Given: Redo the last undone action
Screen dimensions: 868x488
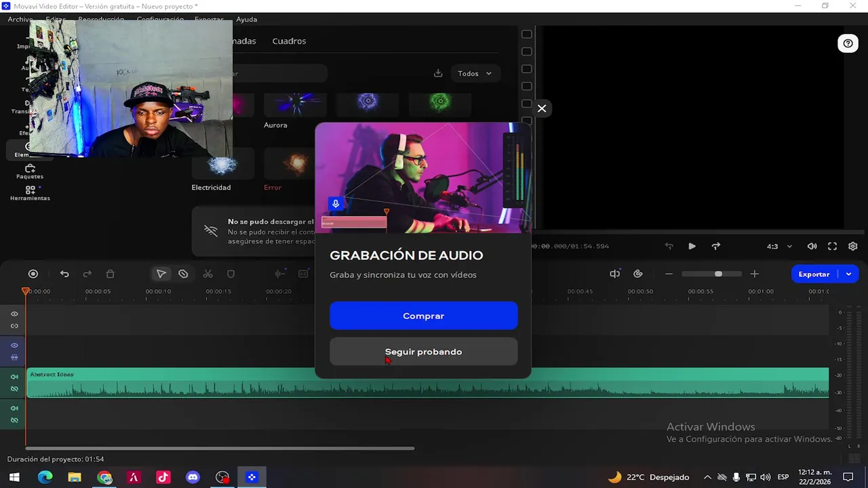Looking at the screenshot, I should (x=87, y=274).
